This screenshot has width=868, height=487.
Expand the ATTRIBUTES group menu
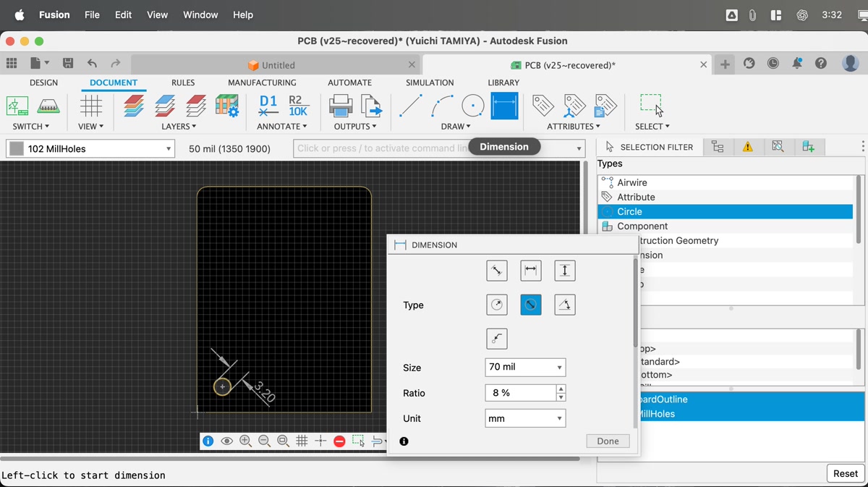click(574, 127)
